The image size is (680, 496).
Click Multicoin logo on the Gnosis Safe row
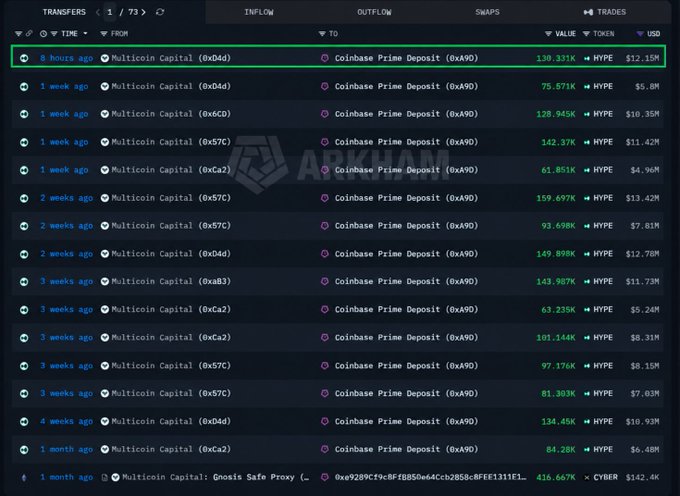click(x=115, y=477)
